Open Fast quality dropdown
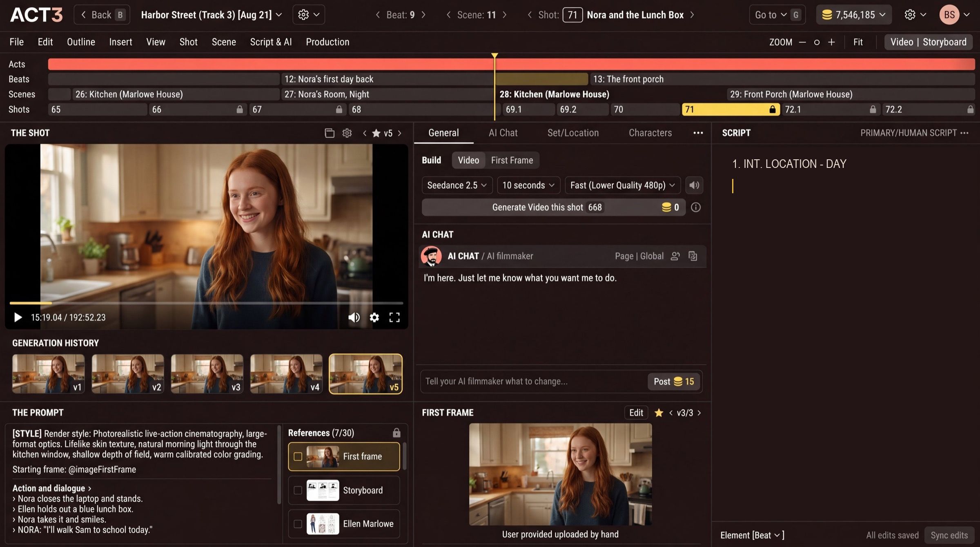Image resolution: width=980 pixels, height=547 pixels. tap(622, 185)
